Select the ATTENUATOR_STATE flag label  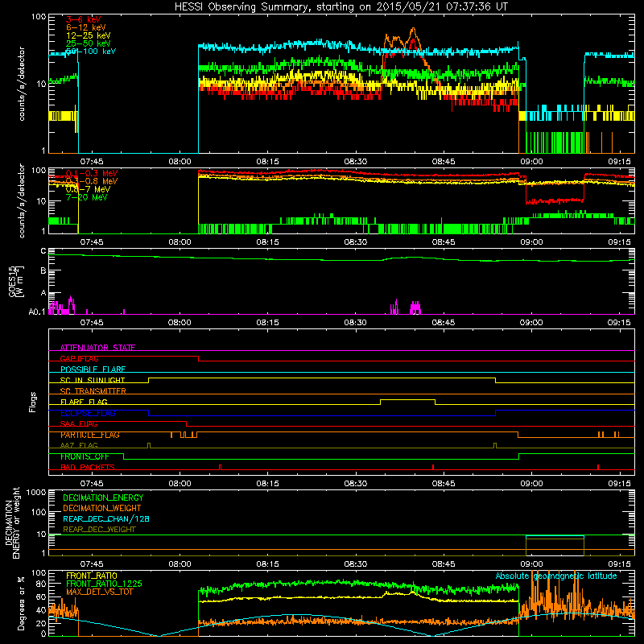pyautogui.click(x=97, y=348)
